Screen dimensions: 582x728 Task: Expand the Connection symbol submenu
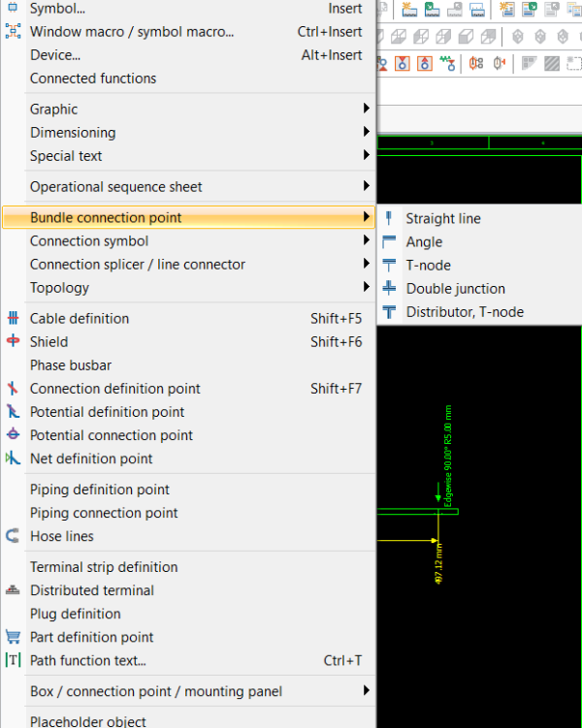pyautogui.click(x=188, y=241)
